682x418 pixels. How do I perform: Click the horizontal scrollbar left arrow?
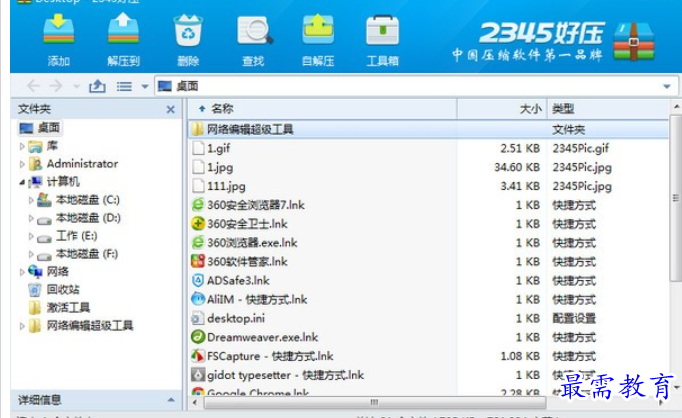click(x=195, y=402)
